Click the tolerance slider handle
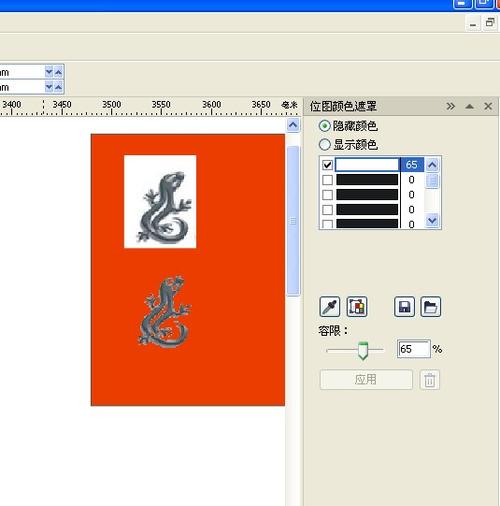The width and height of the screenshot is (500, 506). tap(363, 351)
